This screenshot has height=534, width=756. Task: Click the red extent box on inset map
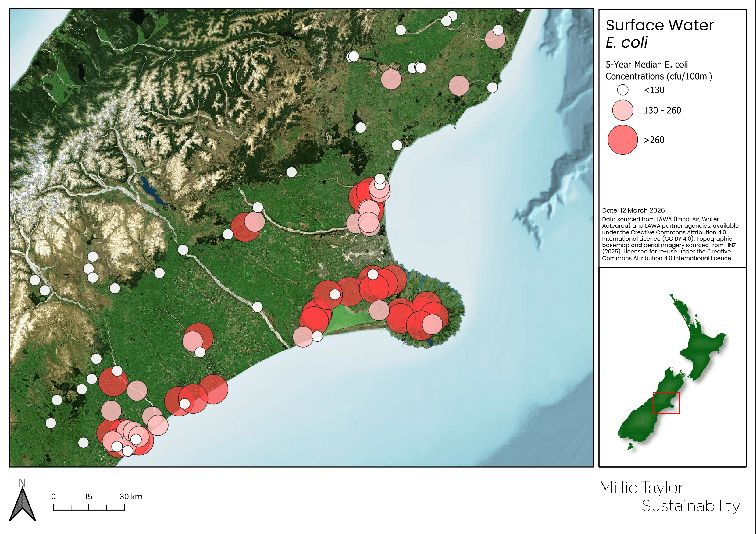[666, 403]
